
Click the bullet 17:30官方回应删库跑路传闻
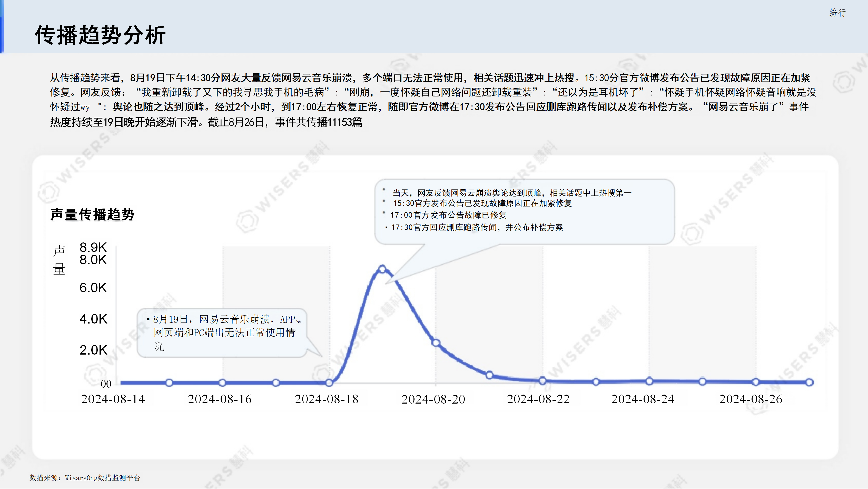(x=477, y=228)
